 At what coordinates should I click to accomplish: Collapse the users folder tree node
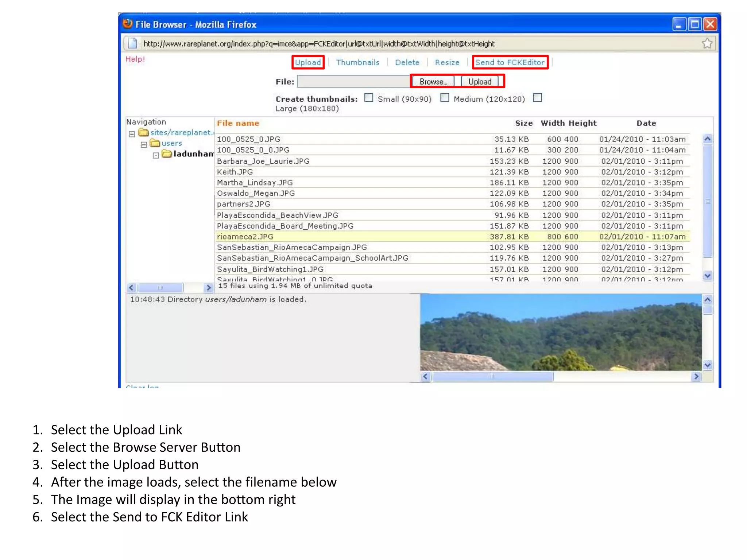(x=144, y=145)
